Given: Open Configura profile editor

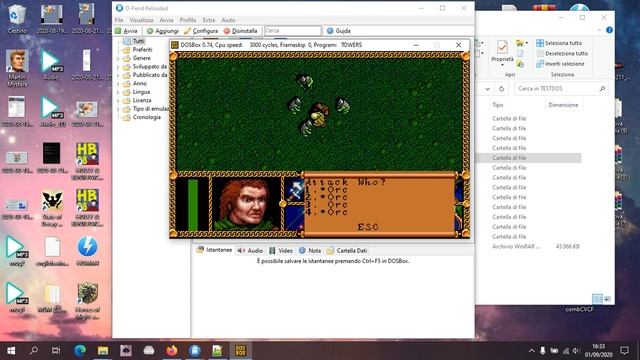Looking at the screenshot, I should (x=201, y=31).
